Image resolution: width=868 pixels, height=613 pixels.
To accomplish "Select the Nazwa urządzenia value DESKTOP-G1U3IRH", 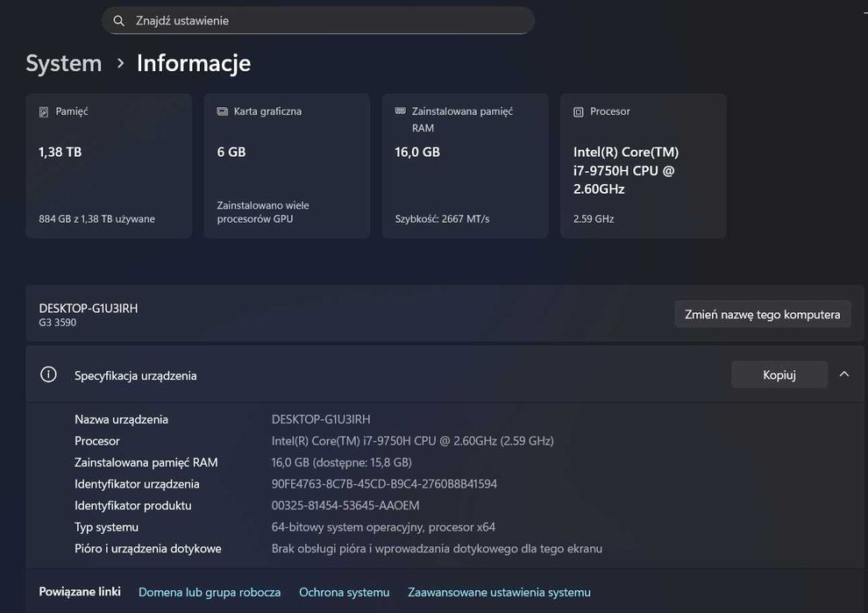I will click(x=321, y=419).
